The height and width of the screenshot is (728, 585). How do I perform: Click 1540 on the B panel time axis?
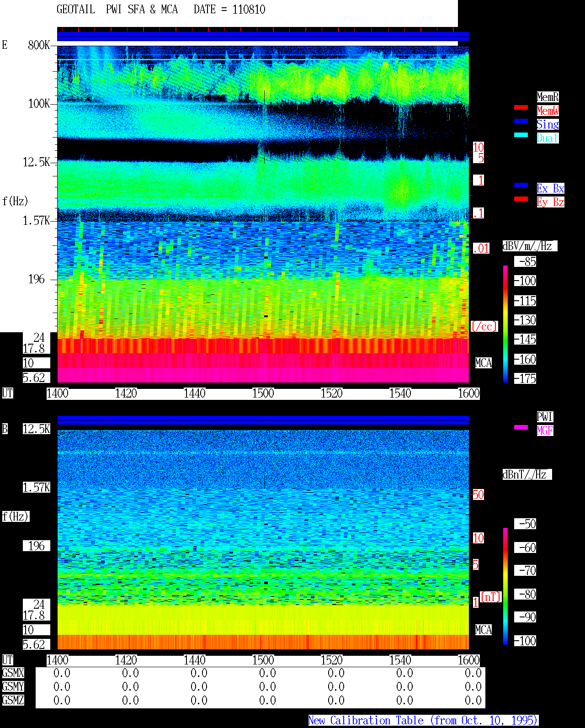coord(400,660)
